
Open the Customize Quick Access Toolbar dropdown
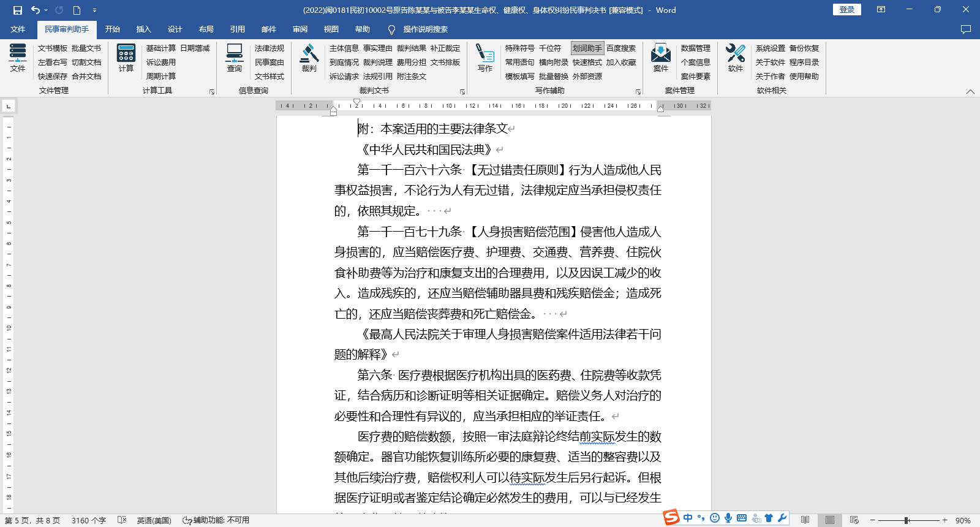pyautogui.click(x=94, y=10)
